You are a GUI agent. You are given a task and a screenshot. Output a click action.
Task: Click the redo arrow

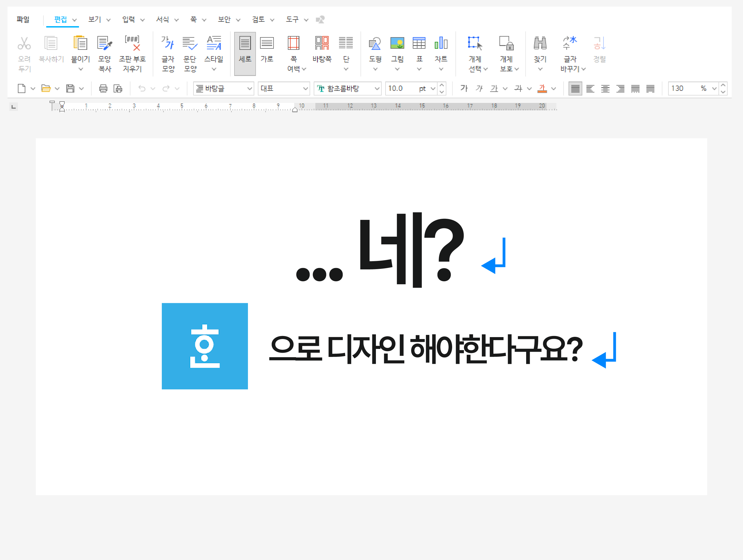click(166, 88)
